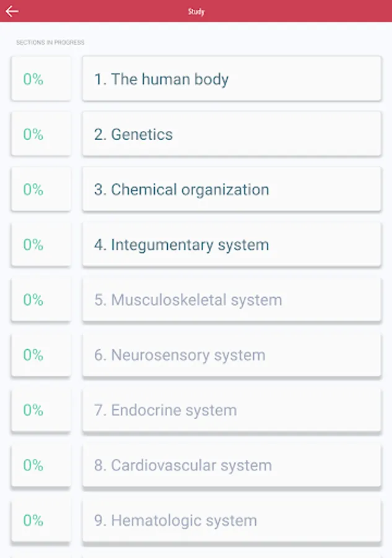The image size is (392, 558).
Task: Tap the back arrow icon
Action: (x=12, y=11)
